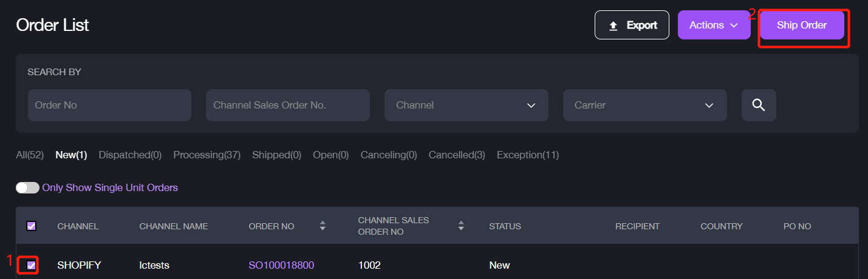Sort by Channel Sales Order No arrows
This screenshot has height=279, width=868.
(x=461, y=226)
